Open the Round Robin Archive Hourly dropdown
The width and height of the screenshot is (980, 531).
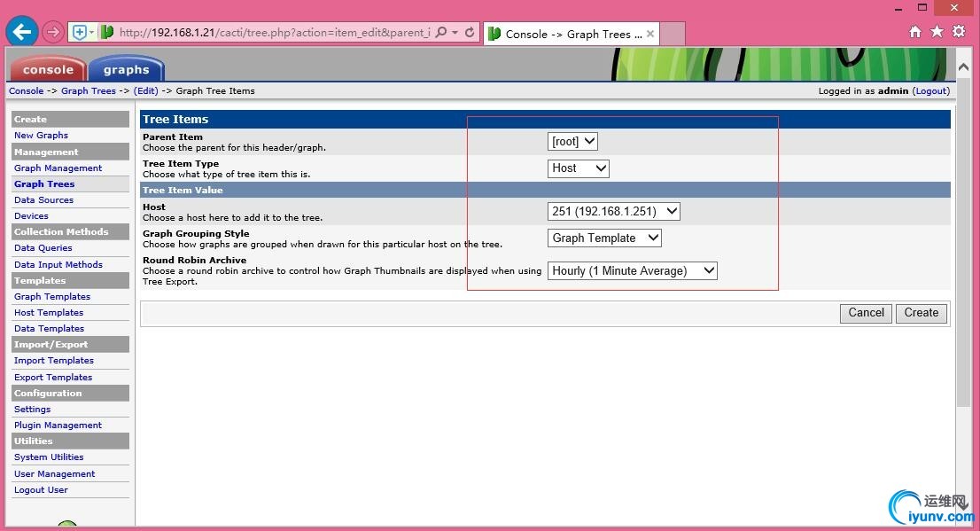point(633,270)
